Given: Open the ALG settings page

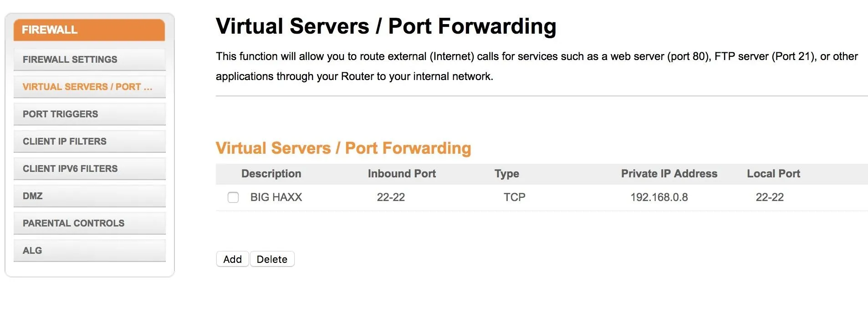Looking at the screenshot, I should pos(89,251).
